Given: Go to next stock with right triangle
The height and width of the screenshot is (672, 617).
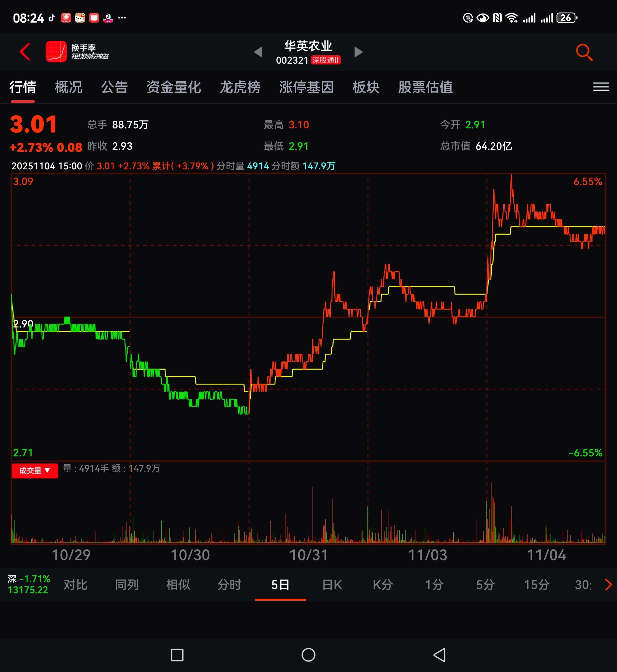Looking at the screenshot, I should [x=358, y=52].
